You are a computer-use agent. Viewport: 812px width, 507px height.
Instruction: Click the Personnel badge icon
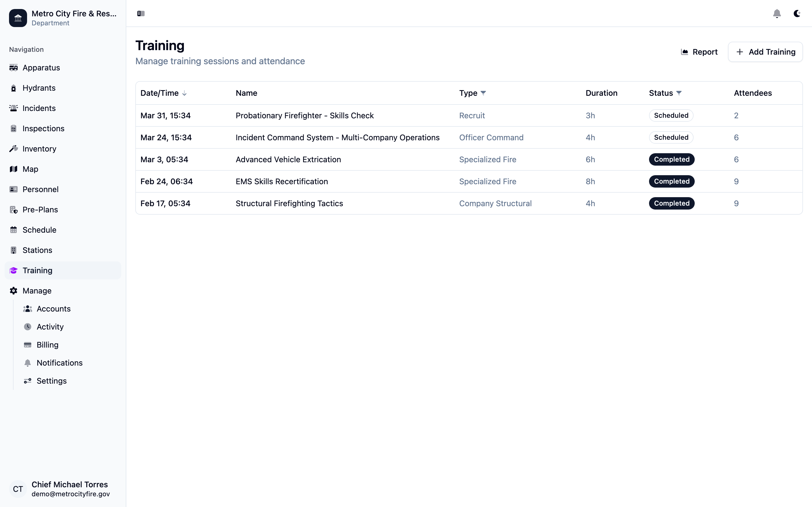click(x=14, y=189)
